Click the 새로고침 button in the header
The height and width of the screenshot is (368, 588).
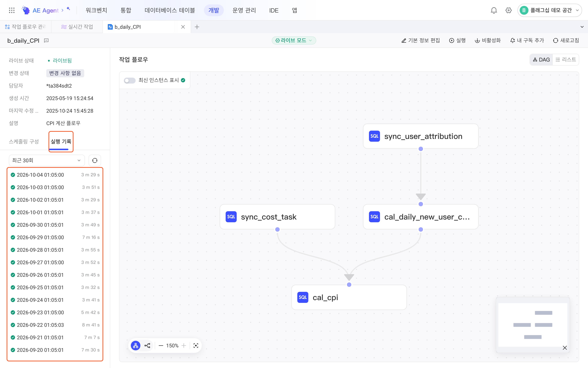coord(566,40)
